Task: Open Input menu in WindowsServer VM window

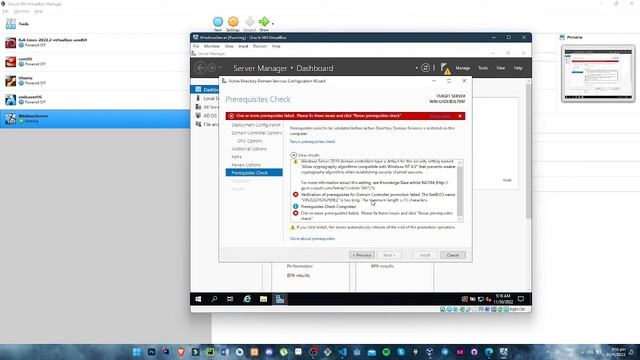Action: pyautogui.click(x=243, y=46)
